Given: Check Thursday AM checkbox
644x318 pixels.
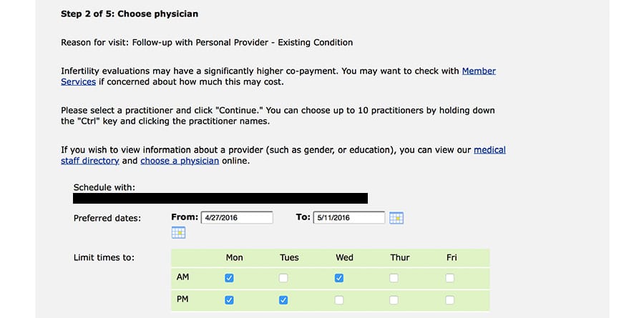Looking at the screenshot, I should point(394,278).
